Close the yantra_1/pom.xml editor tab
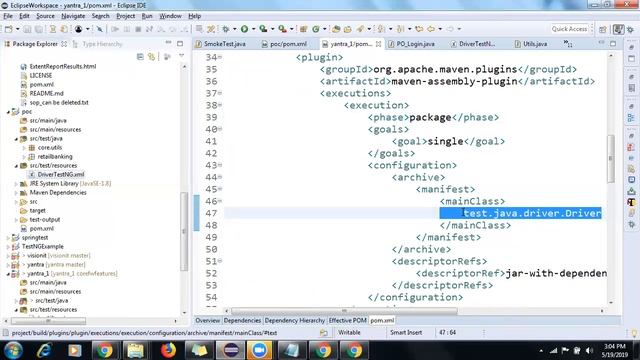 coord(378,44)
